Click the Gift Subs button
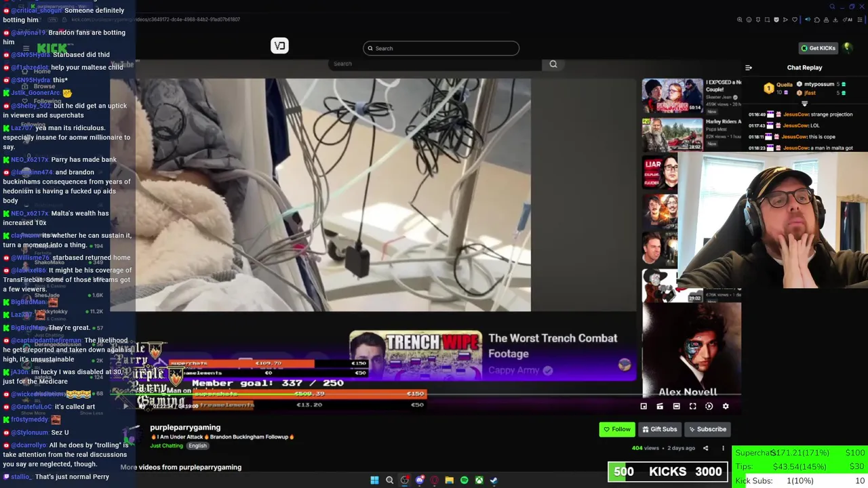Image resolution: width=868 pixels, height=488 pixels. 660,429
